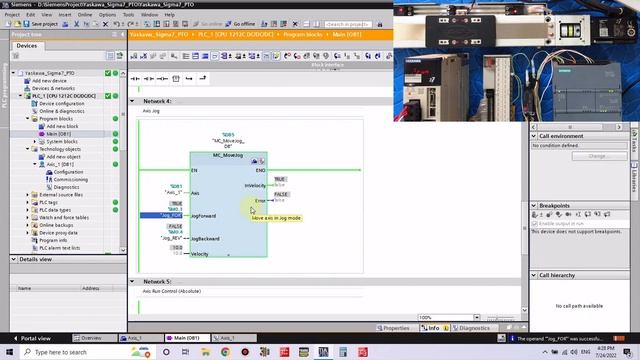Click the Windows Start button
Image resolution: width=640 pixels, height=360 pixels.
coord(9,352)
